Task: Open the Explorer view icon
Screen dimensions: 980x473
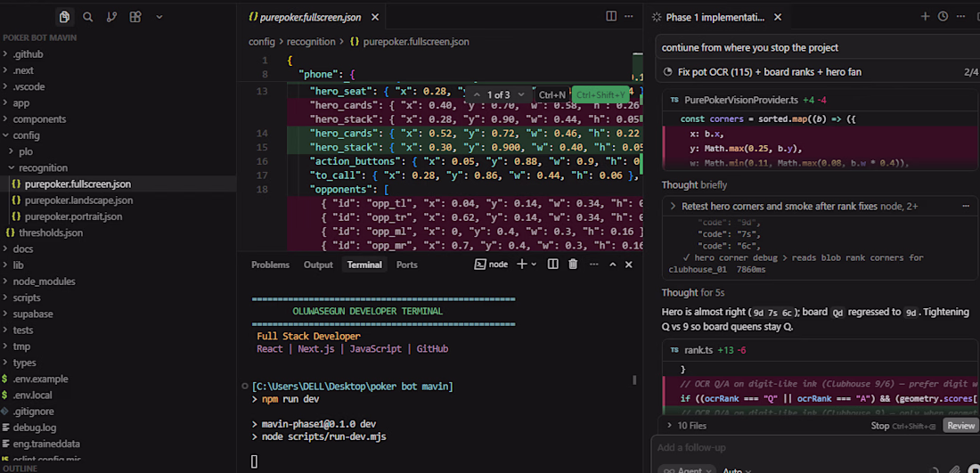Action: coord(64,17)
